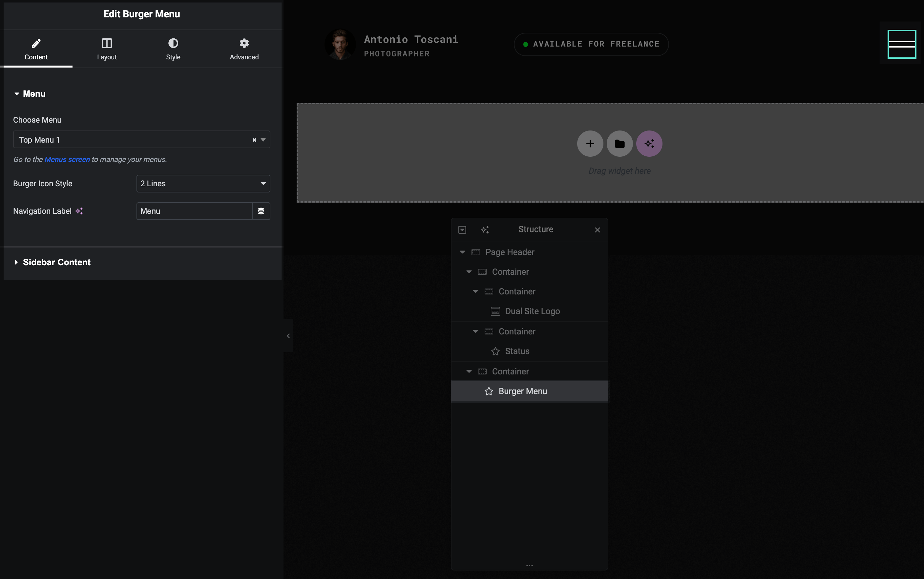Image resolution: width=924 pixels, height=579 pixels.
Task: Click the purple AI build button
Action: tap(649, 144)
